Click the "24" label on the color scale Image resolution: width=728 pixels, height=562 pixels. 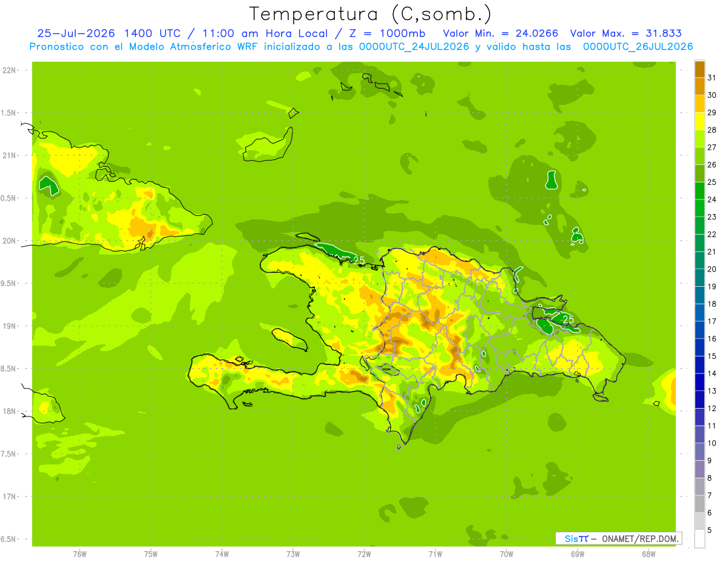click(712, 199)
